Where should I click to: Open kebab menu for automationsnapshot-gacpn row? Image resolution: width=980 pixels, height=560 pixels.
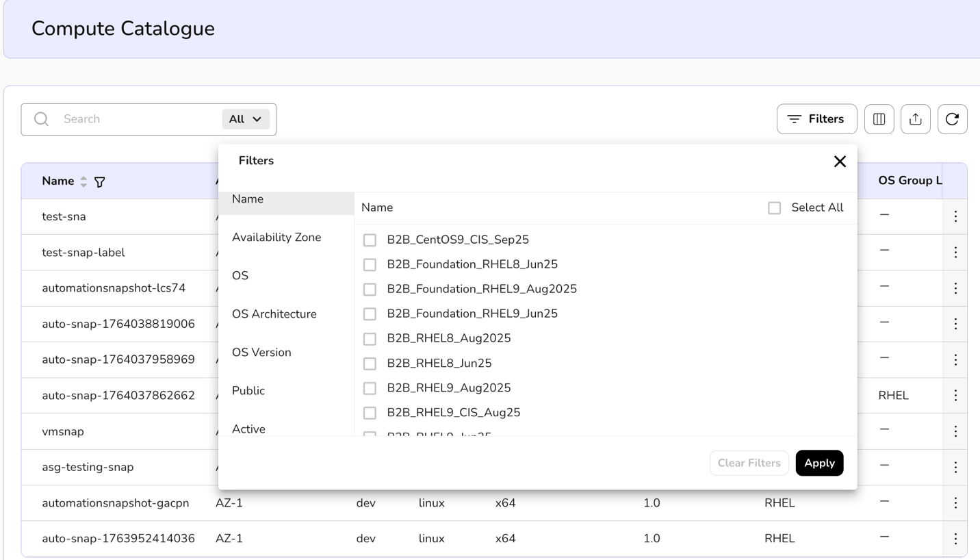click(955, 503)
